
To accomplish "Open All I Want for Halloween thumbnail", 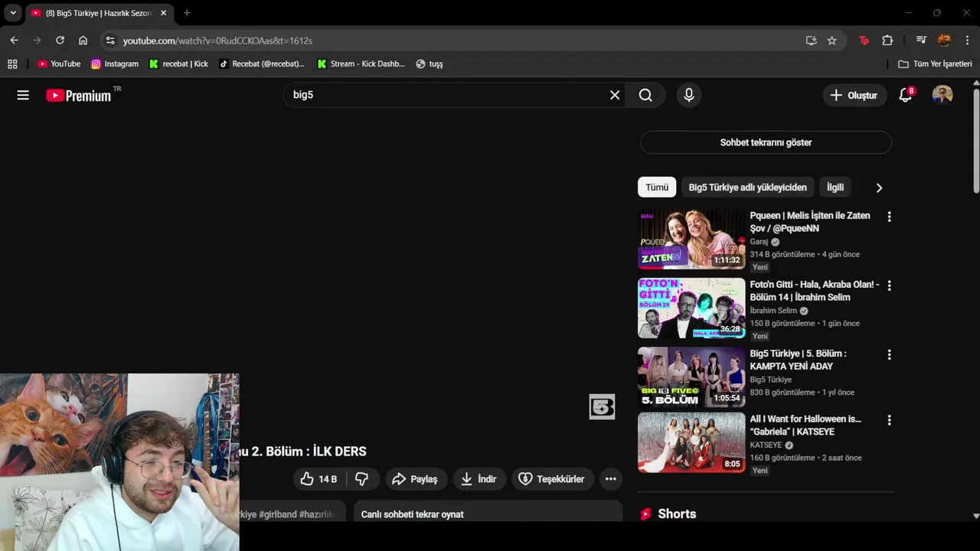I will [x=691, y=442].
